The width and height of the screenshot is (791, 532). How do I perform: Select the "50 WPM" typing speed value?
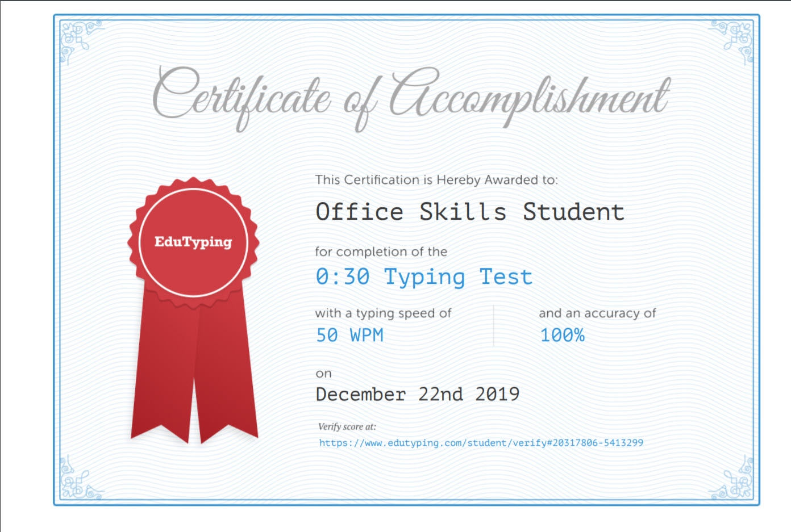(x=349, y=335)
